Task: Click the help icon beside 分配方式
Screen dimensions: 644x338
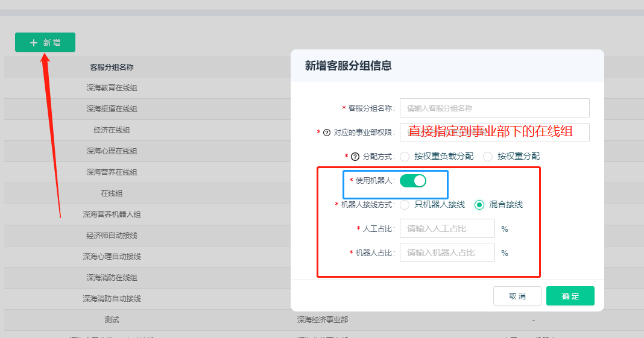Action: click(355, 157)
